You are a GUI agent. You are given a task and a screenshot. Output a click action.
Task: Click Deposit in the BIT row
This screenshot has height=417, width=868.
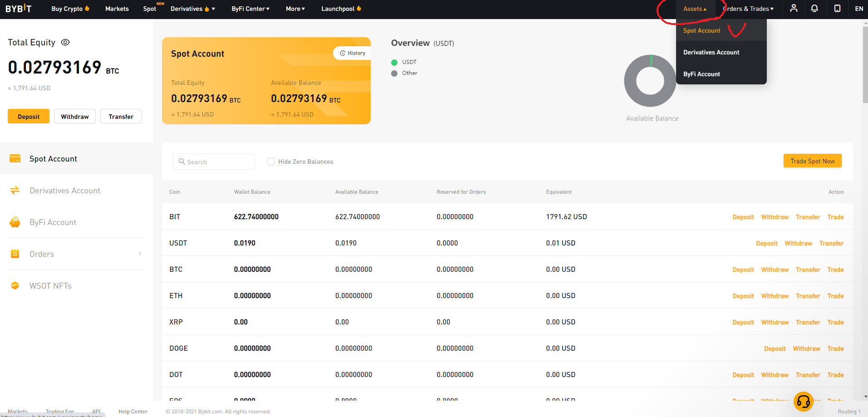(x=743, y=217)
